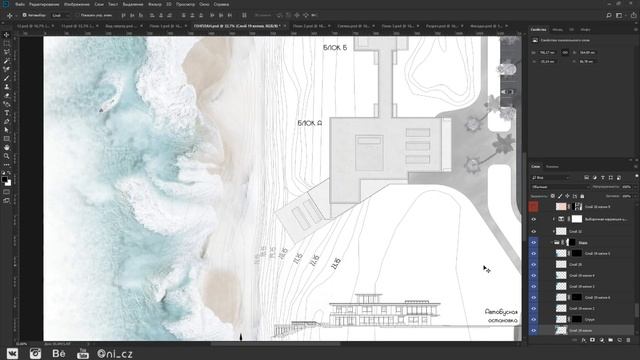The width and height of the screenshot is (640, 360).
Task: Toggle Auto-Select checkbox in options bar
Action: click(24, 15)
